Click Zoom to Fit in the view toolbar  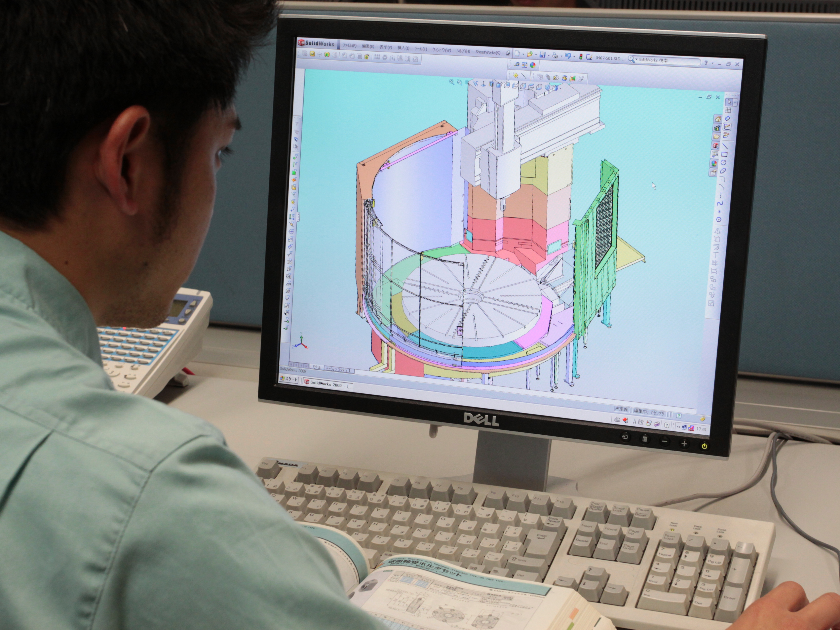coord(452,82)
